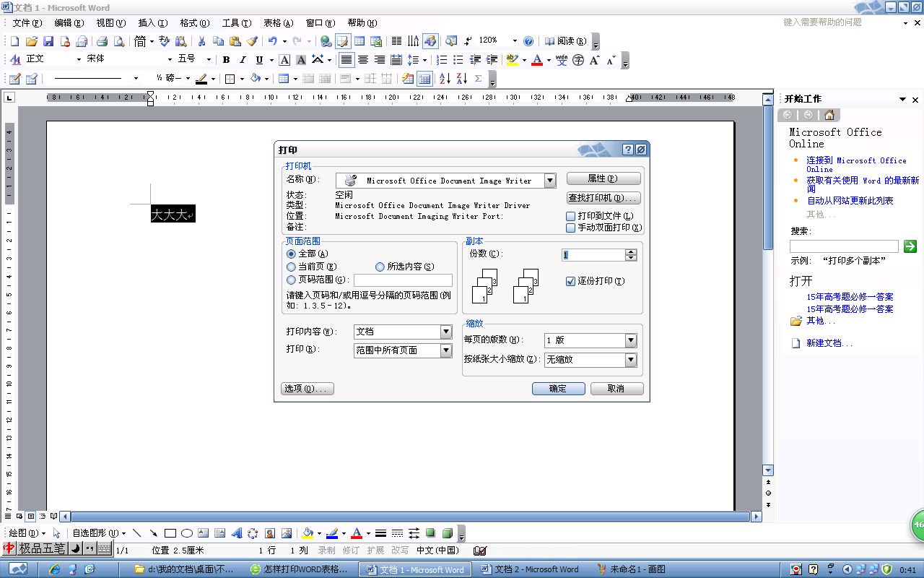Click the 确定 button to print
Image resolution: width=924 pixels, height=578 pixels.
point(558,389)
